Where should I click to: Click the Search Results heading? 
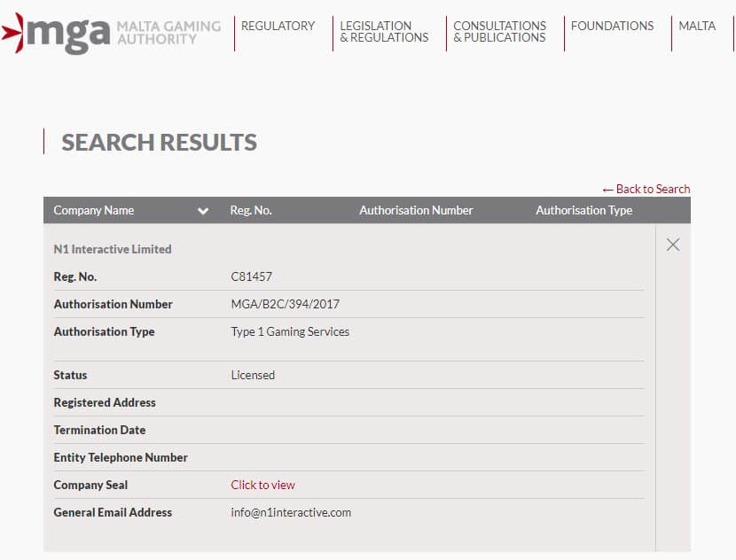pyautogui.click(x=159, y=142)
